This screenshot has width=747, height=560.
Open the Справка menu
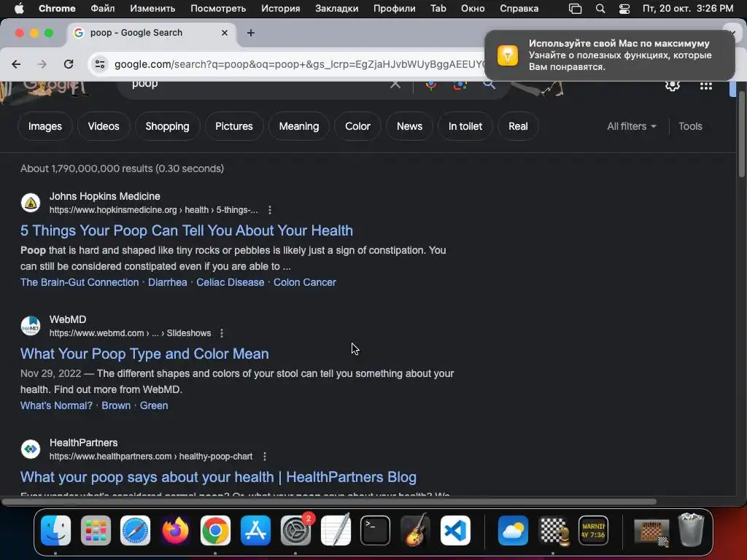coord(519,9)
